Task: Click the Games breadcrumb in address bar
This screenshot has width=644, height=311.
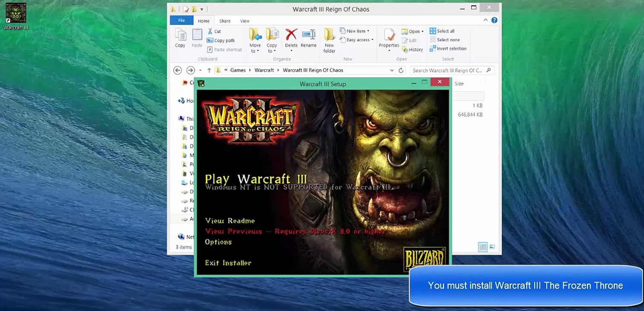Action: point(238,70)
